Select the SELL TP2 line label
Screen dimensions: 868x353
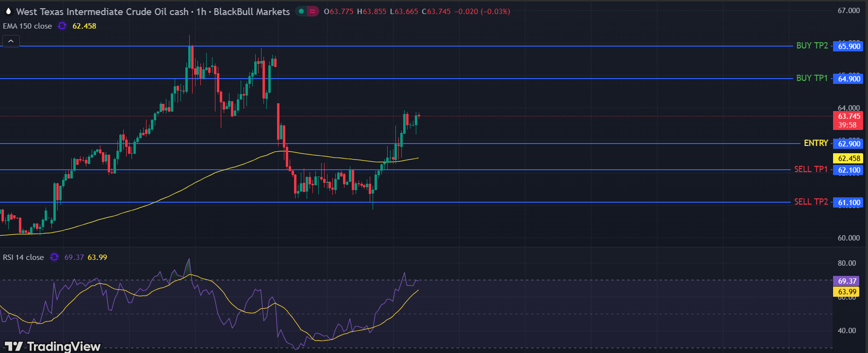pyautogui.click(x=811, y=202)
